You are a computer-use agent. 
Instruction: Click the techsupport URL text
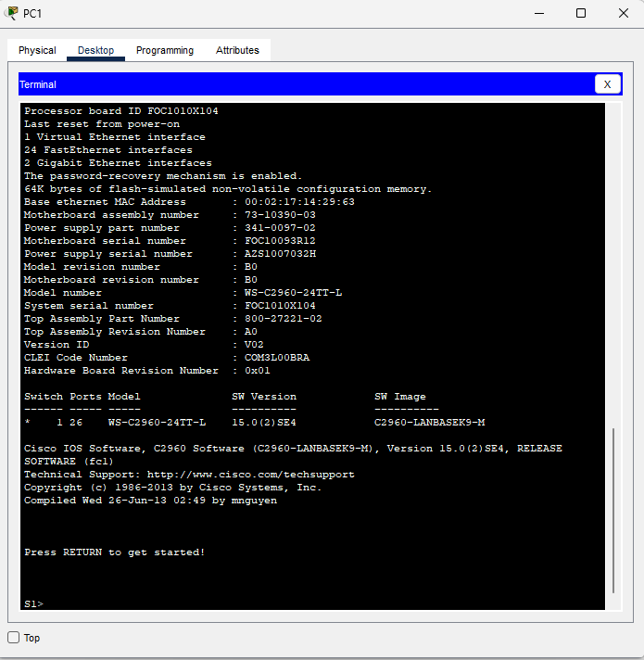(x=251, y=475)
